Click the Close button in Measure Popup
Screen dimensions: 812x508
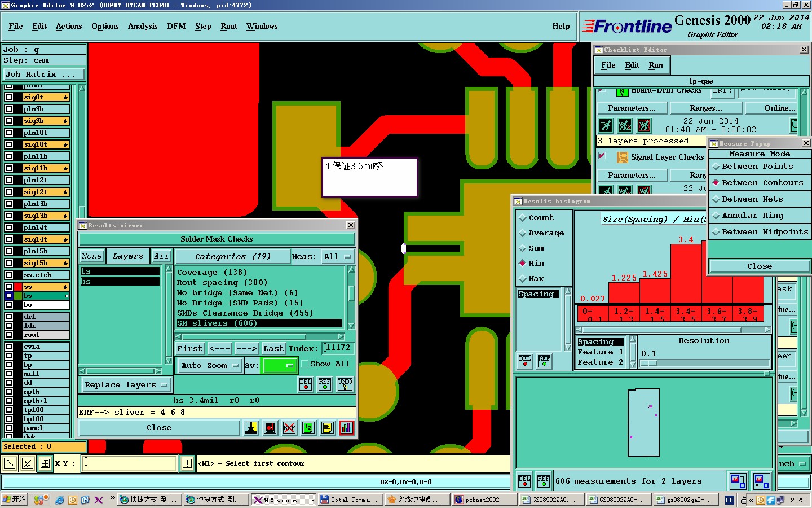tap(759, 266)
